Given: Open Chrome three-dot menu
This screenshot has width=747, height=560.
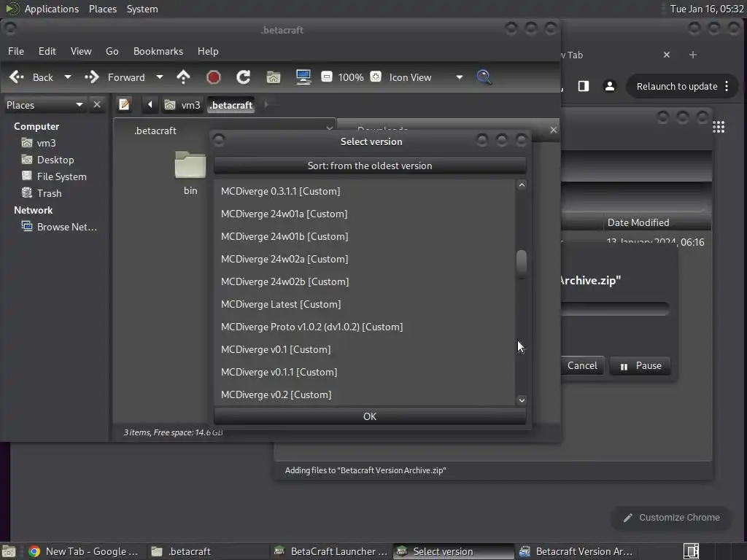Looking at the screenshot, I should click(x=727, y=86).
